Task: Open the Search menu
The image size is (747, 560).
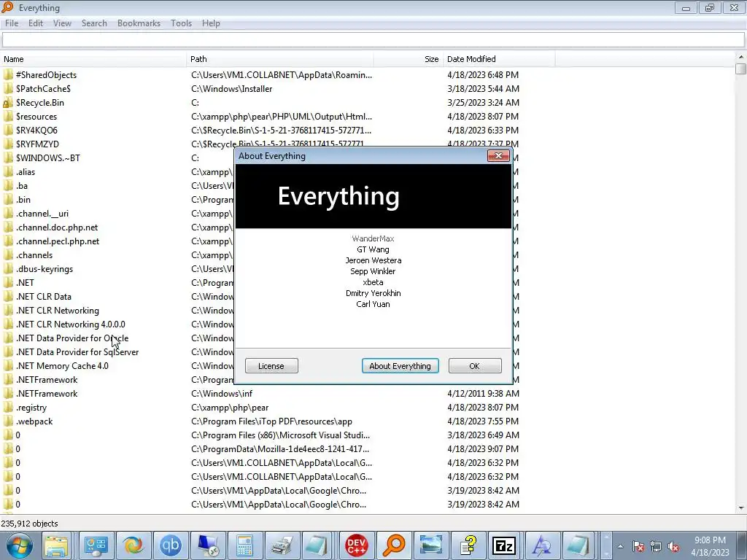Action: (94, 23)
